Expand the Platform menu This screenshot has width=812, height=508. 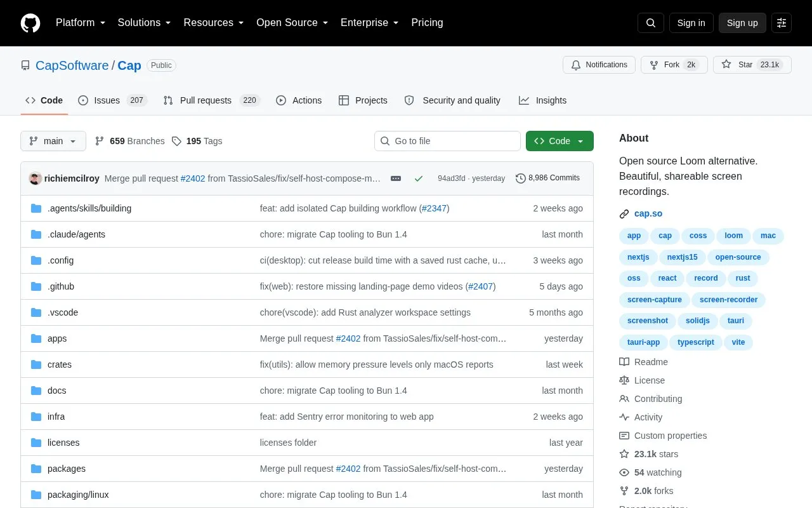pyautogui.click(x=81, y=23)
